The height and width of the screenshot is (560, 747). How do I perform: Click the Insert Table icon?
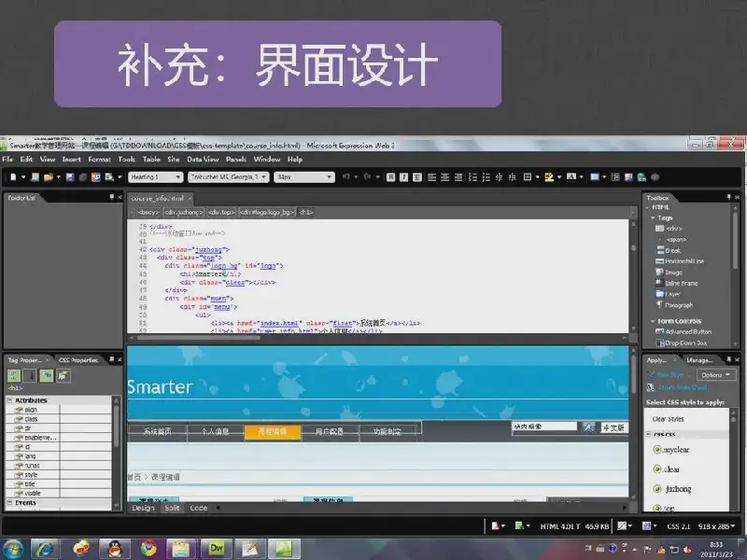click(594, 177)
